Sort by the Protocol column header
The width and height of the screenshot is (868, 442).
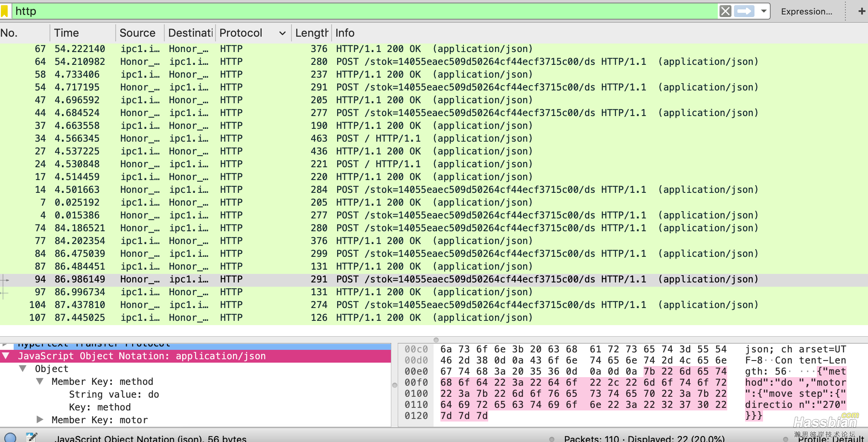253,33
